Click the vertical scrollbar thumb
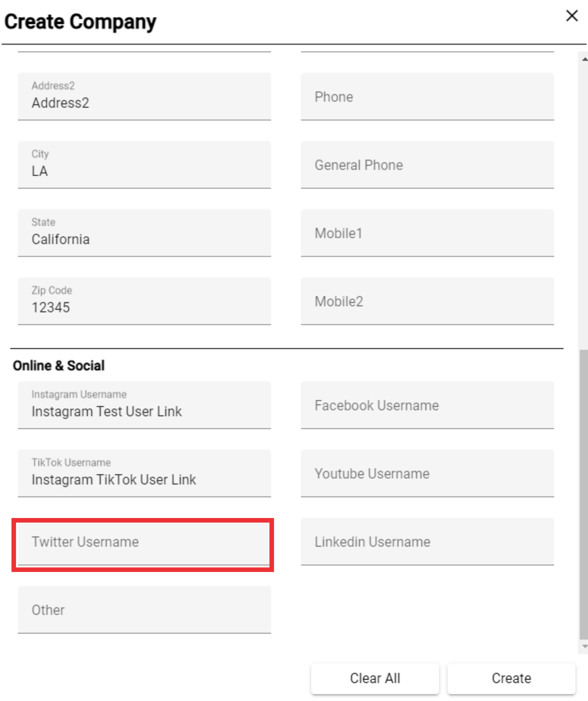The width and height of the screenshot is (588, 701). [583, 494]
